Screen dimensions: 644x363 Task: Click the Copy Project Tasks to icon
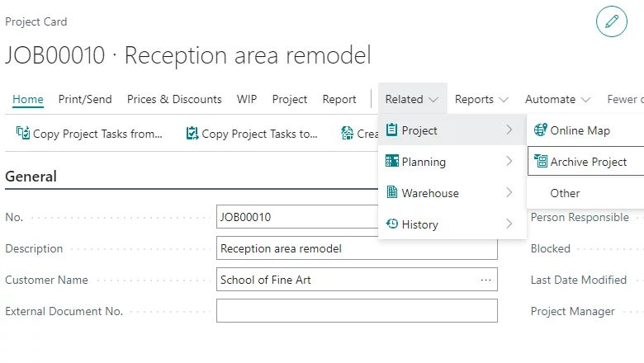pos(192,134)
